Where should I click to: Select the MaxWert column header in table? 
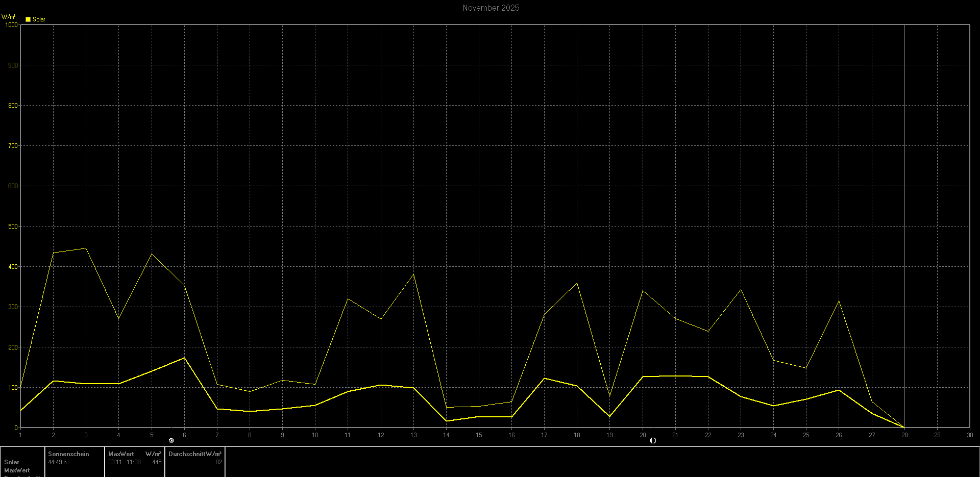121,454
